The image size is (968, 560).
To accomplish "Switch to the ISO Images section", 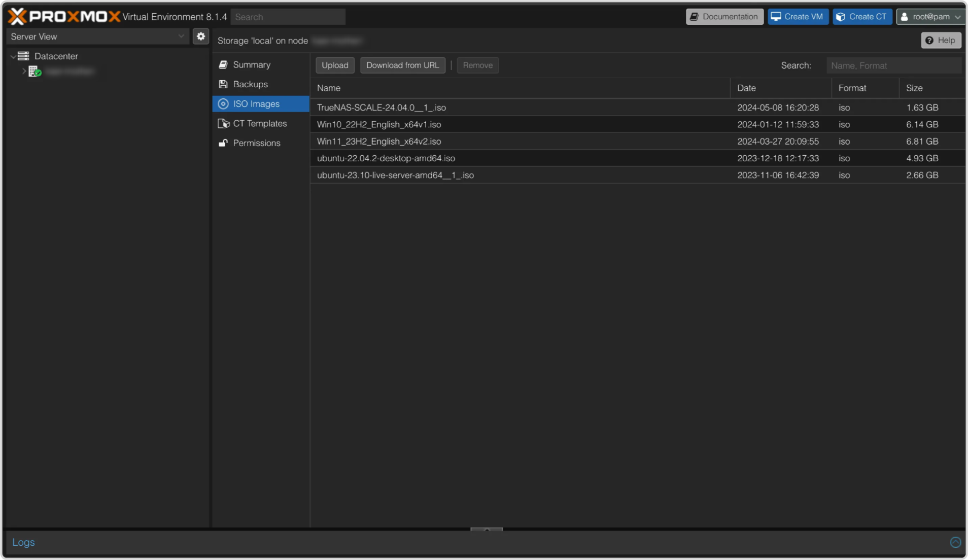I will click(256, 104).
